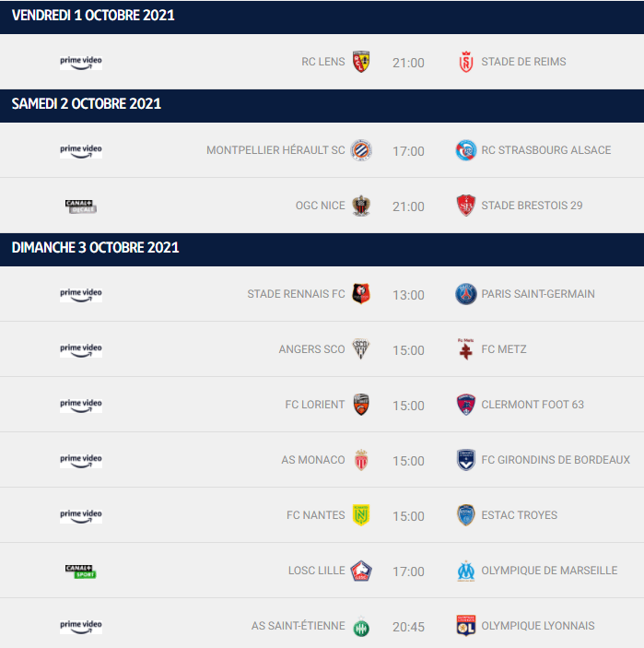Click the Canal+ Sport broadcaster logo
Image resolution: width=644 pixels, height=648 pixels.
point(80,571)
